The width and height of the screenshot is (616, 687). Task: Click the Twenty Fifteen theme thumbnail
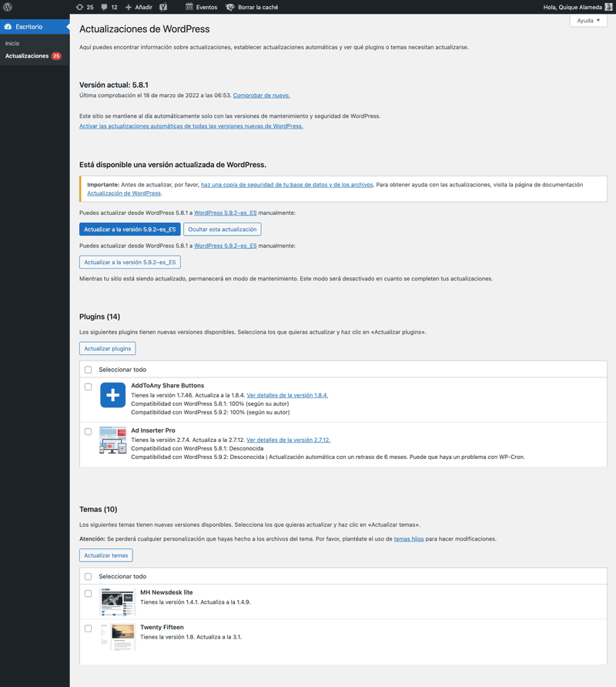pos(117,637)
